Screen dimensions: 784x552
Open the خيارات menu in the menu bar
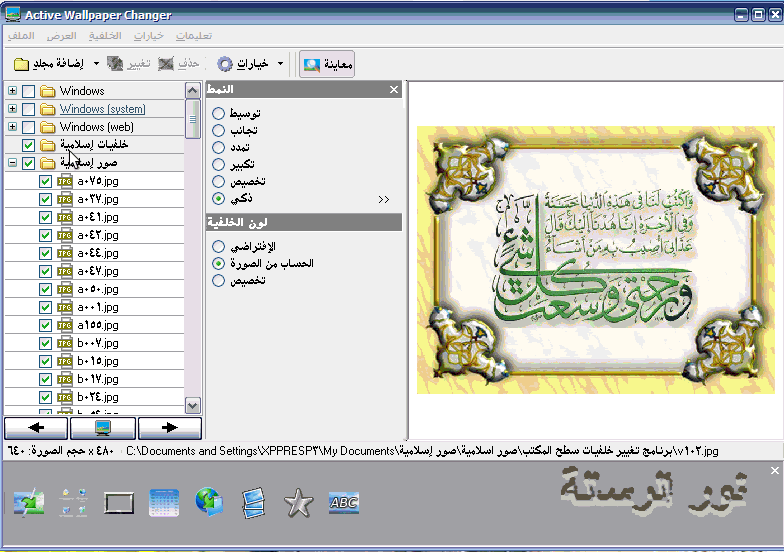point(148,36)
